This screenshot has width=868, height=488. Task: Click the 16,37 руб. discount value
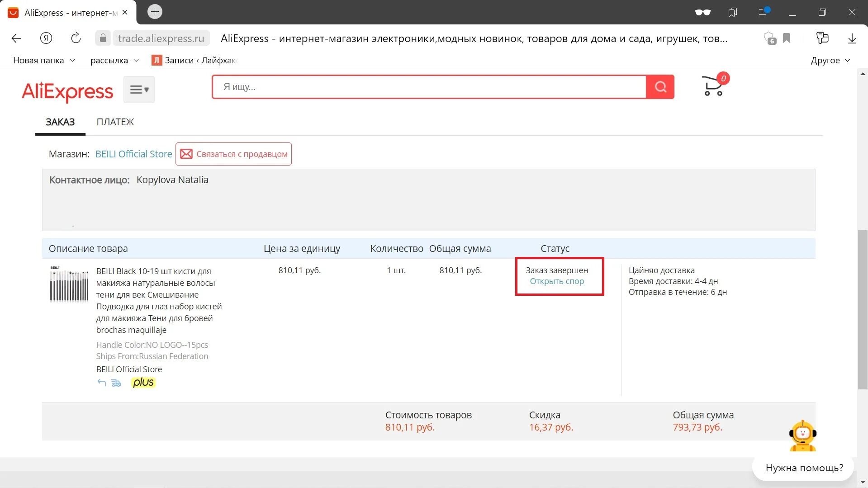(551, 427)
